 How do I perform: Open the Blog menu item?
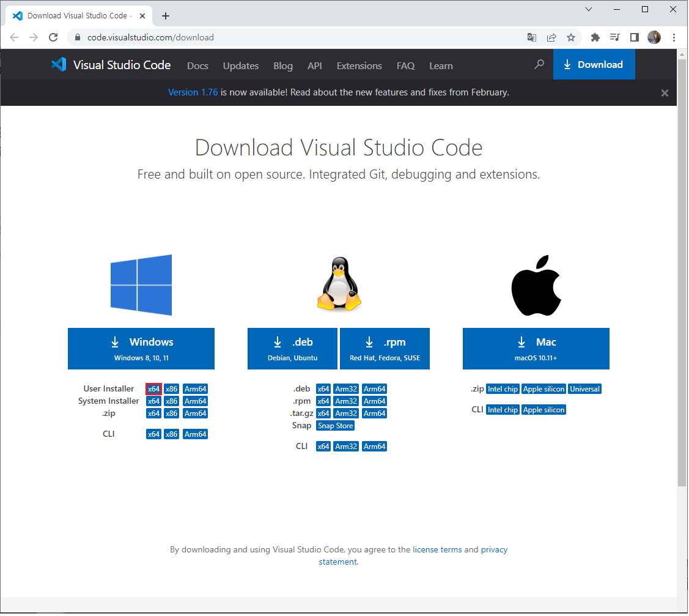[x=283, y=65]
